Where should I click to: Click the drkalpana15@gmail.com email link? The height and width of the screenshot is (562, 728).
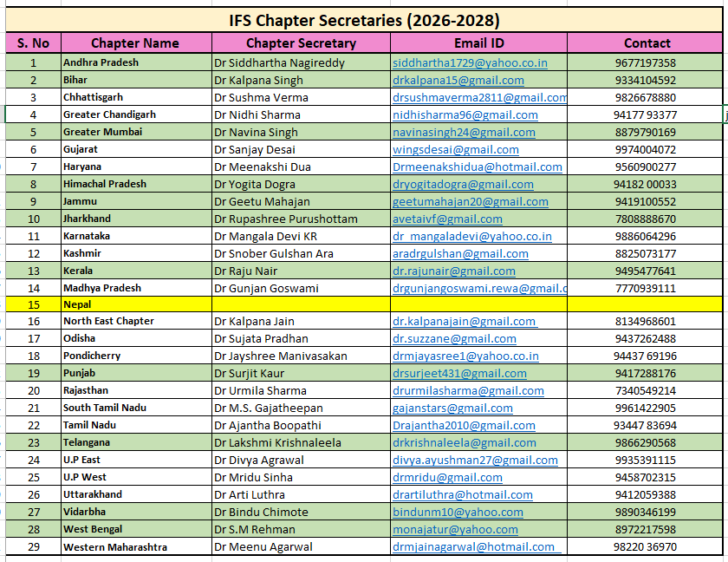click(458, 80)
